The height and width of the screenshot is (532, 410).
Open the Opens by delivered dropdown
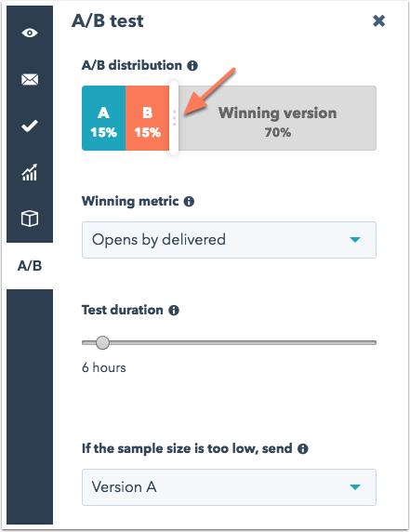(x=229, y=240)
